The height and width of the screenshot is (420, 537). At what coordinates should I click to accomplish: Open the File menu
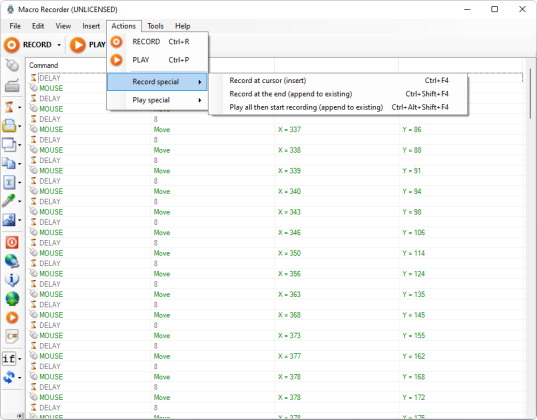point(15,26)
